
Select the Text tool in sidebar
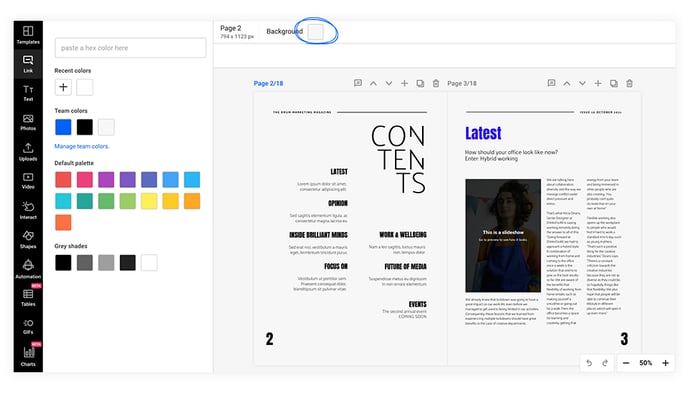[28, 93]
